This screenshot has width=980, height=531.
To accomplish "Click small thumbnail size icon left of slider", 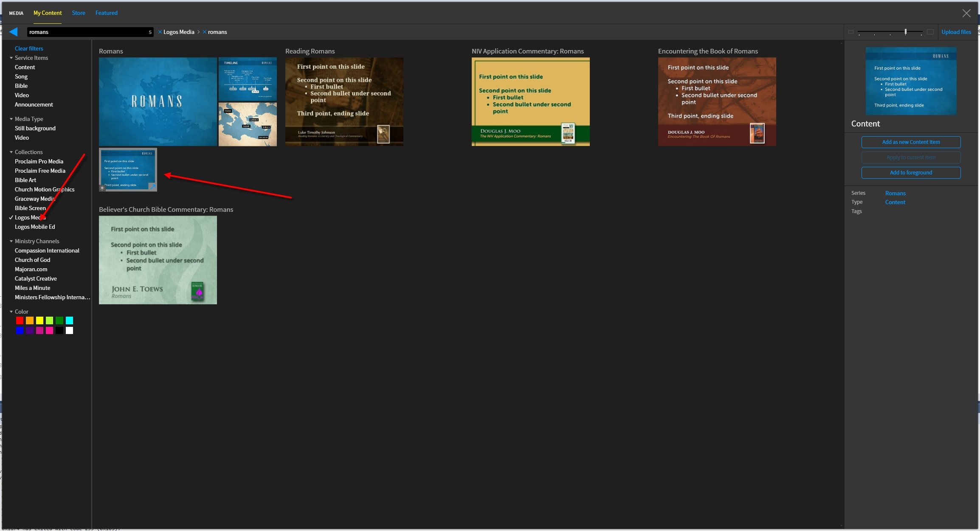I will point(850,32).
